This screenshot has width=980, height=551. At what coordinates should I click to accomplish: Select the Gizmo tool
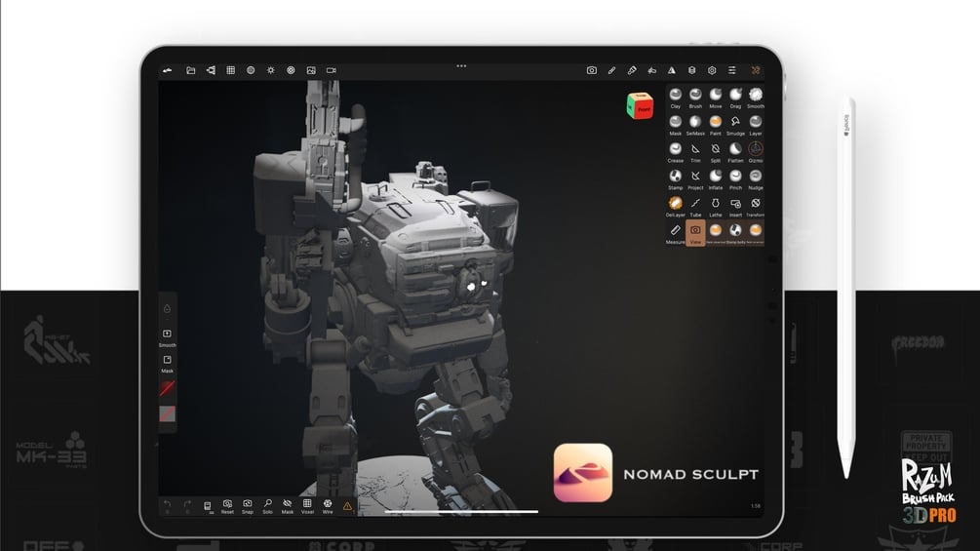[x=755, y=152]
